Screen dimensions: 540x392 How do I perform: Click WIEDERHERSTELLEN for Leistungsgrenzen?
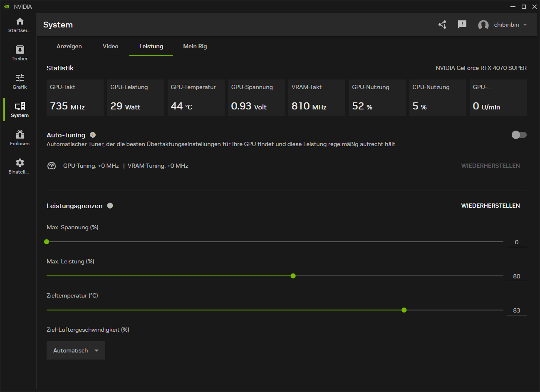point(490,205)
